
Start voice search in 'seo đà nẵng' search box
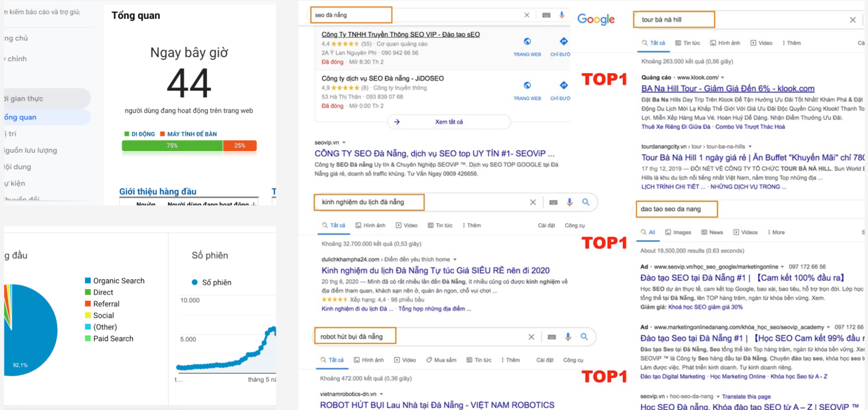tap(562, 15)
